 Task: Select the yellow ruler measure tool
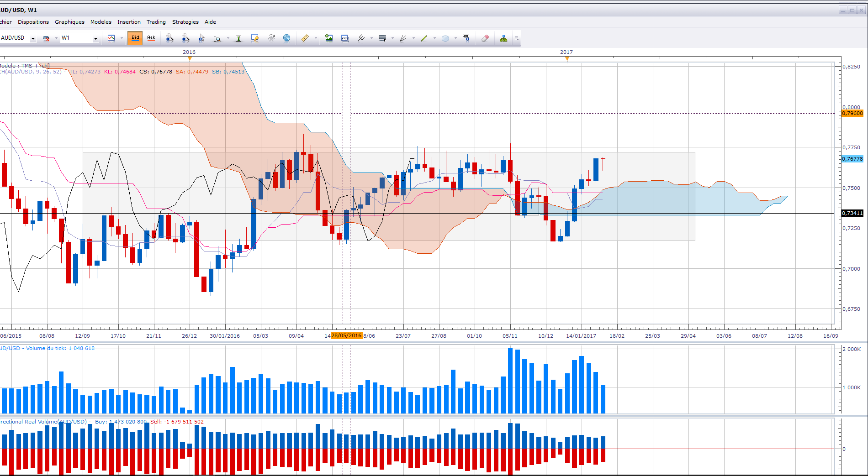coord(305,38)
